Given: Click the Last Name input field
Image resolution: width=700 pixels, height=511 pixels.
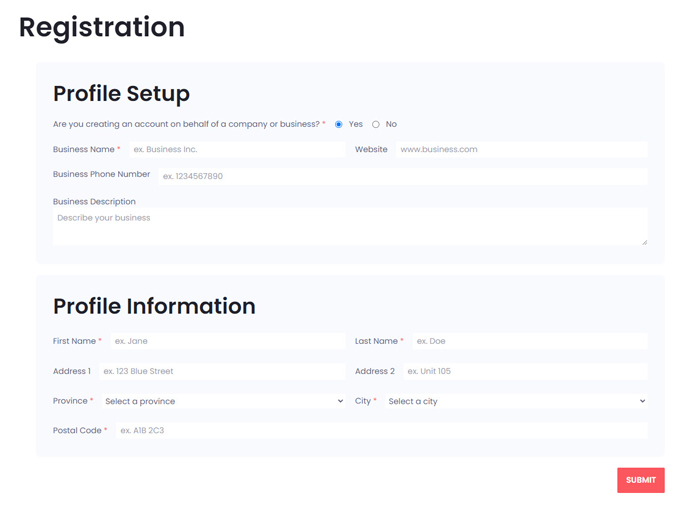Looking at the screenshot, I should click(x=530, y=341).
